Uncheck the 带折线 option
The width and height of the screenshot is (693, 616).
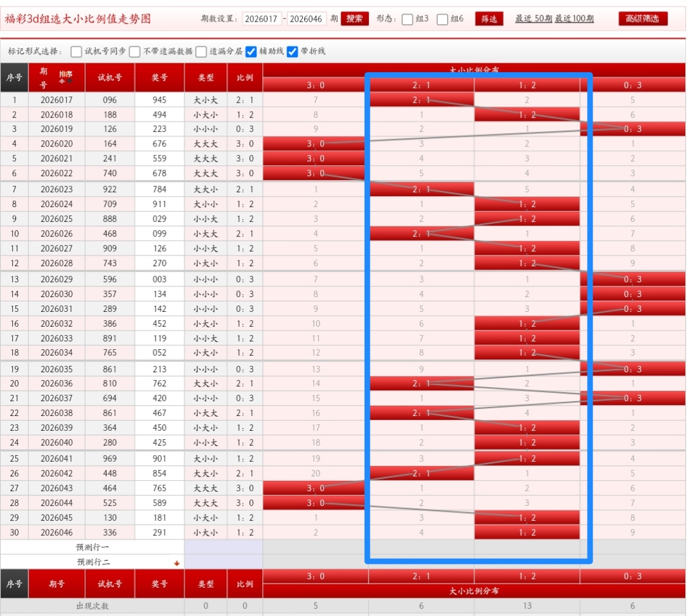pyautogui.click(x=292, y=51)
